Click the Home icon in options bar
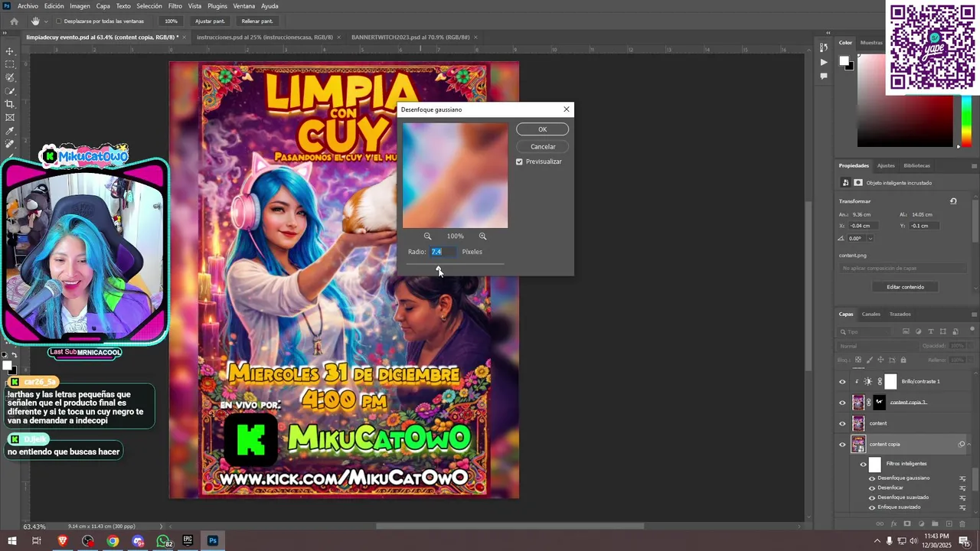The height and width of the screenshot is (551, 980). coord(14,21)
